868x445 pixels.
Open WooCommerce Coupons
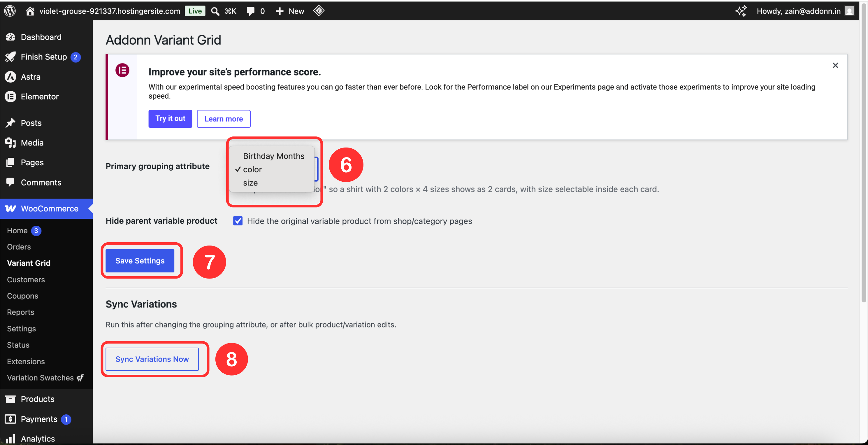pos(22,296)
